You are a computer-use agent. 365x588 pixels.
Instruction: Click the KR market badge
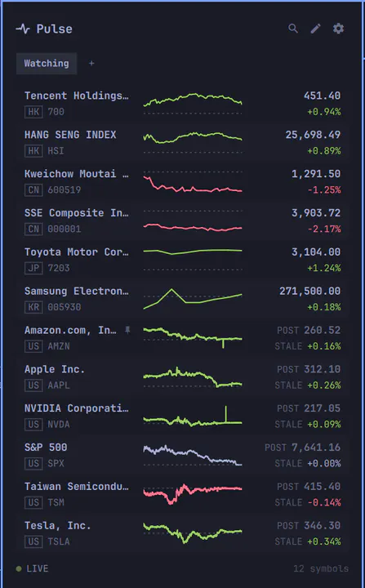(x=33, y=307)
